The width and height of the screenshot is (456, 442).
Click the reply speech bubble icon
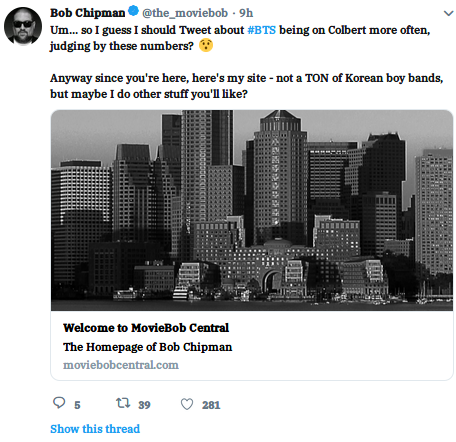59,403
